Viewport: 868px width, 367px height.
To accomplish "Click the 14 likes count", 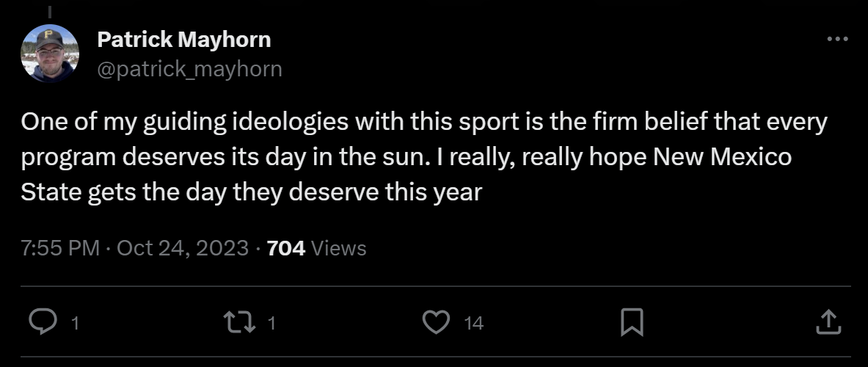I will point(474,323).
